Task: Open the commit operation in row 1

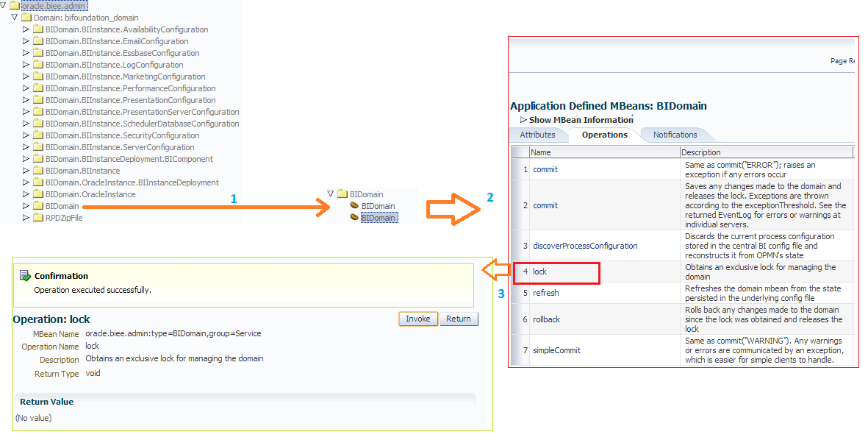Action: 545,169
